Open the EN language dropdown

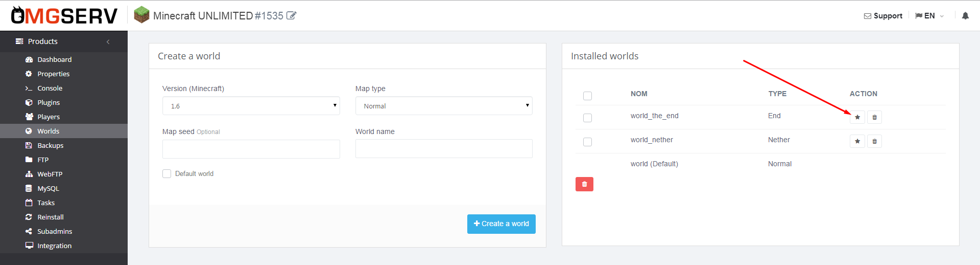click(x=930, y=16)
